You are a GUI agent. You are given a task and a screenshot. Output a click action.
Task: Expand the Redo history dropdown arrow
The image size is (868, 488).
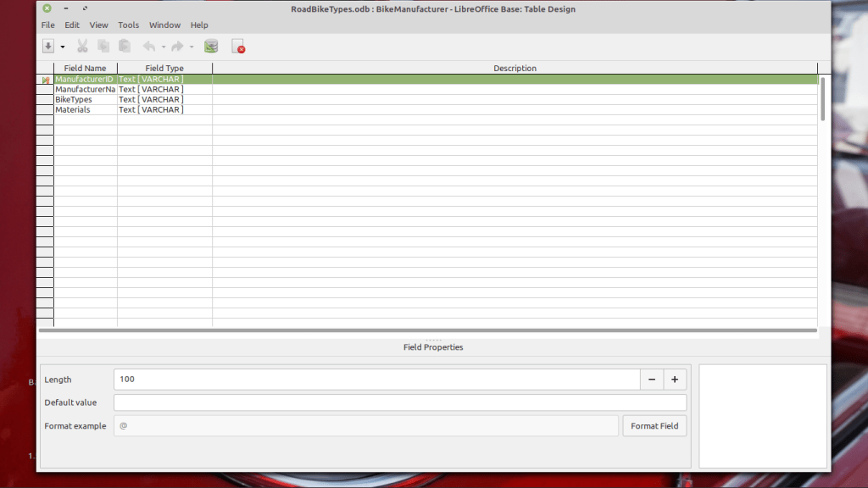click(x=192, y=47)
